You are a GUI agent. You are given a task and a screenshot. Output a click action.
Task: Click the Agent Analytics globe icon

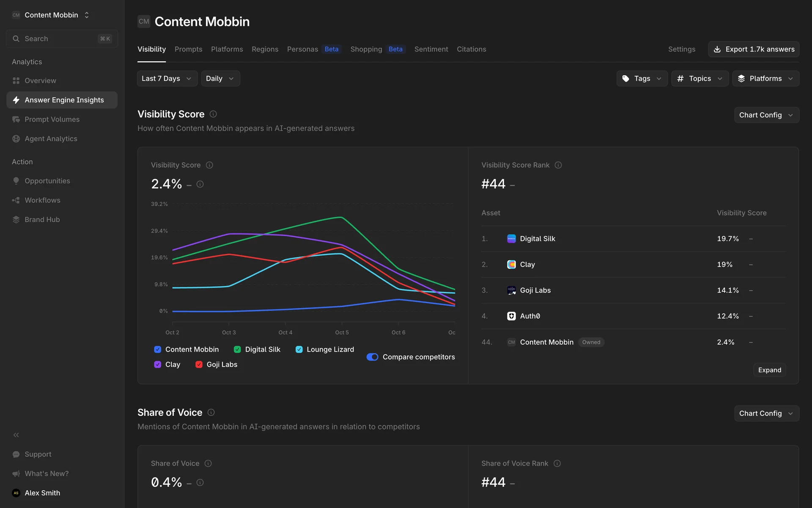[16, 139]
